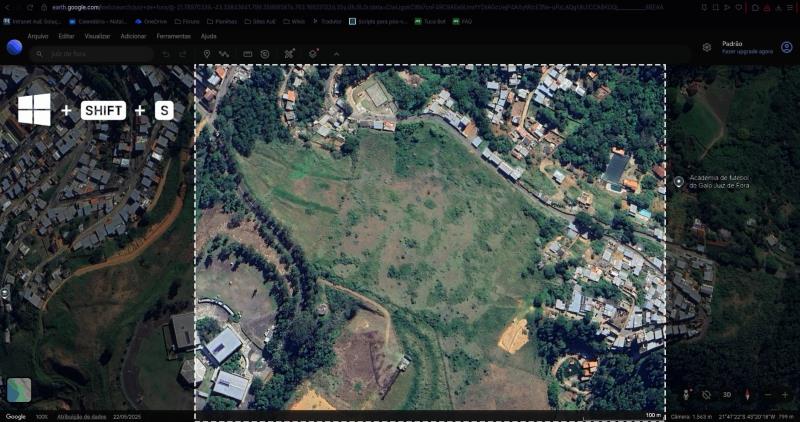Click the undo arrow in the toolbar
The width and height of the screenshot is (800, 422).
[166, 53]
